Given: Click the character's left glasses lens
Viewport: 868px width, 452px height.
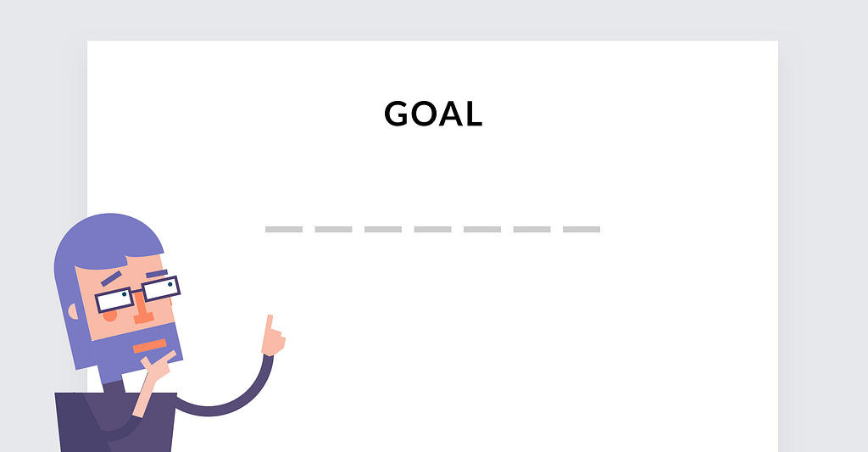Looking at the screenshot, I should [114, 299].
